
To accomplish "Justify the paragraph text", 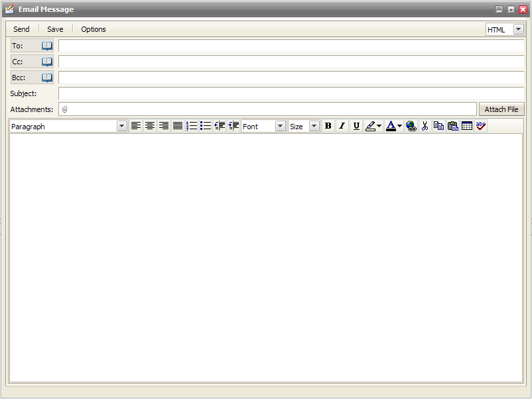I will pos(178,126).
